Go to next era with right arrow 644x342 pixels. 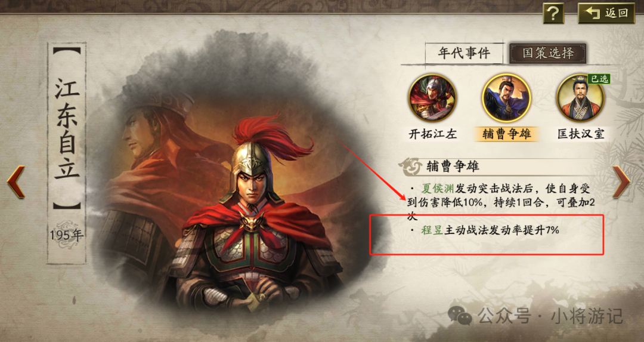tap(621, 181)
